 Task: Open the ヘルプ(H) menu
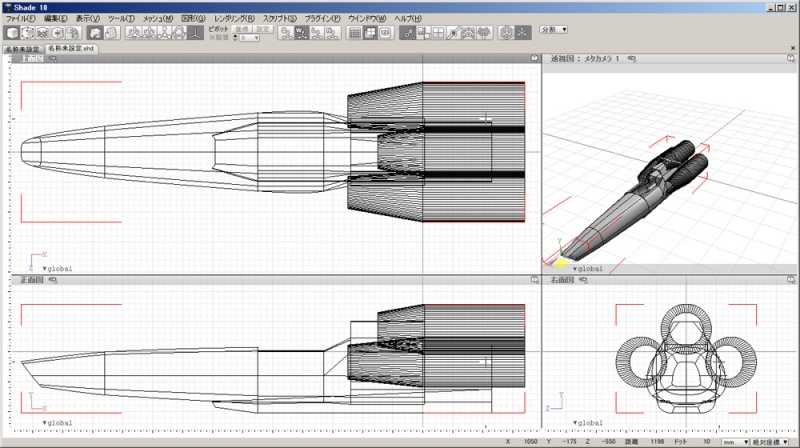pyautogui.click(x=408, y=18)
